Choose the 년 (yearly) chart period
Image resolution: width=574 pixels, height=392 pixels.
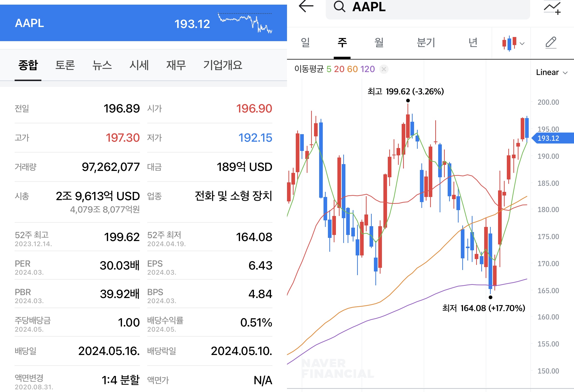[473, 42]
